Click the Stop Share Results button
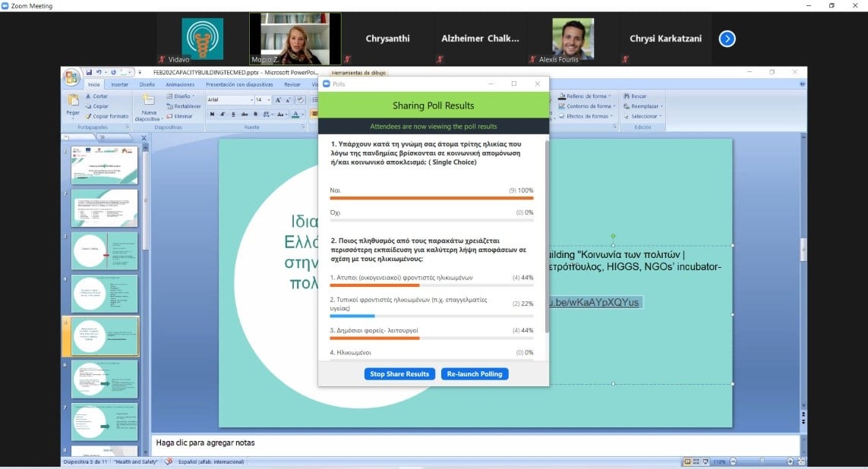Screen dimensions: 868x469 pyautogui.click(x=400, y=373)
